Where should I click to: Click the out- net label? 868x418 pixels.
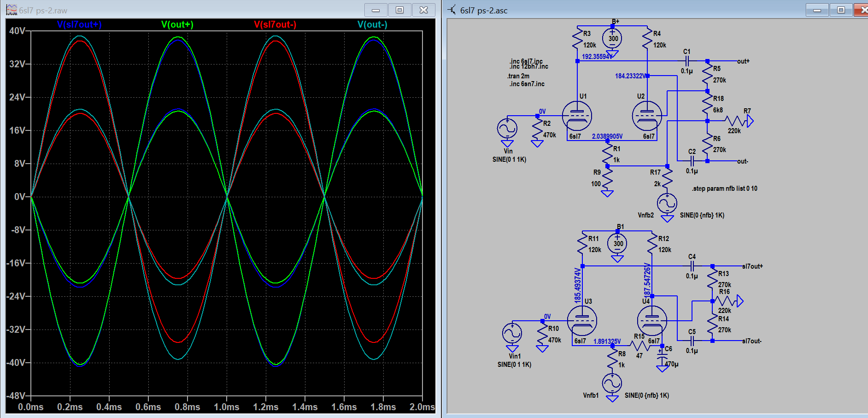[743, 161]
